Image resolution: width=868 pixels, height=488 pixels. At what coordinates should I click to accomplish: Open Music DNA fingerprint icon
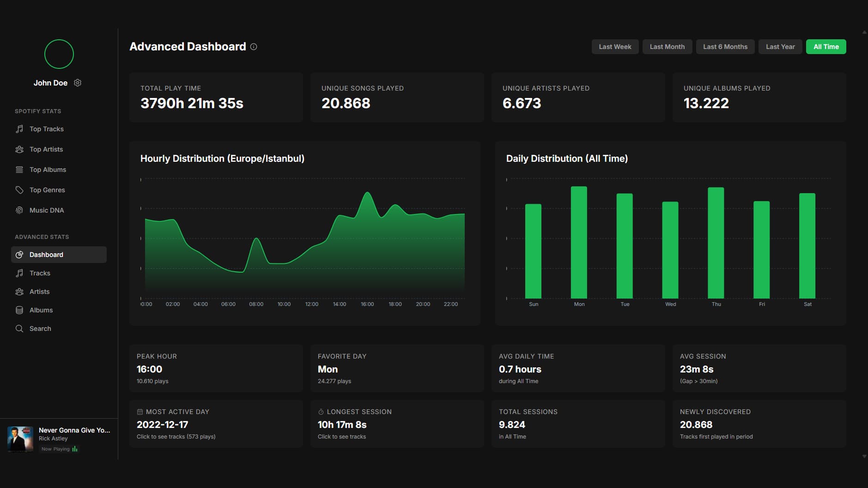pos(19,210)
